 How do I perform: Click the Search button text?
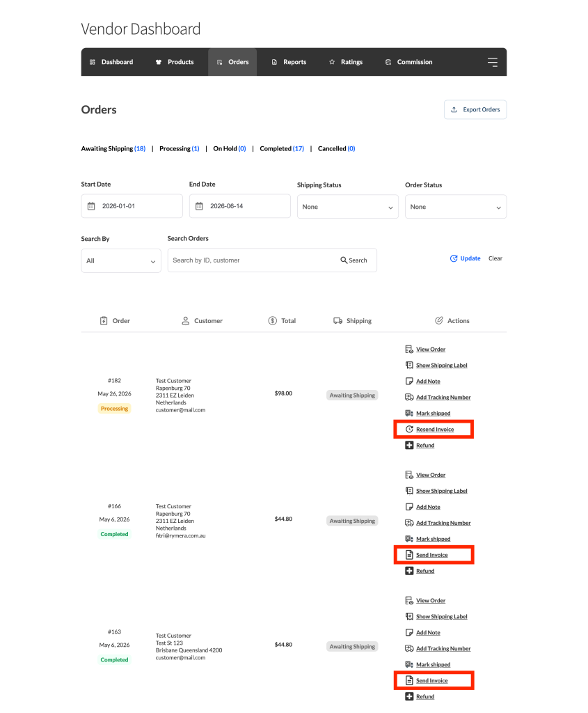click(358, 260)
